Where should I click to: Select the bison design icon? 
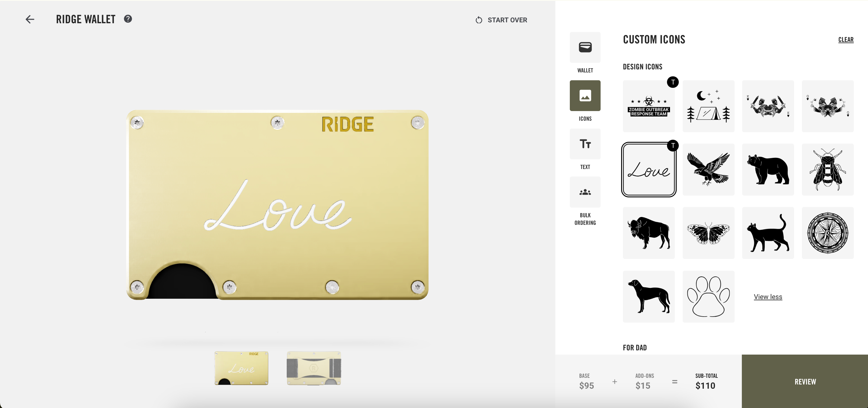[x=649, y=233]
